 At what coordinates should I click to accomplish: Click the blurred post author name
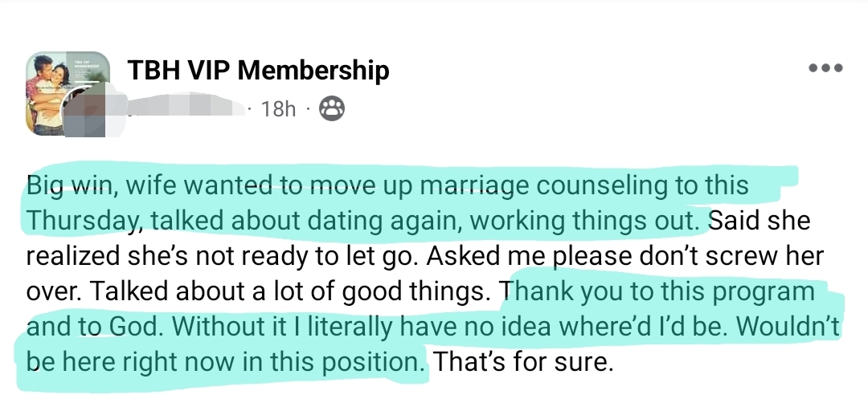186,108
